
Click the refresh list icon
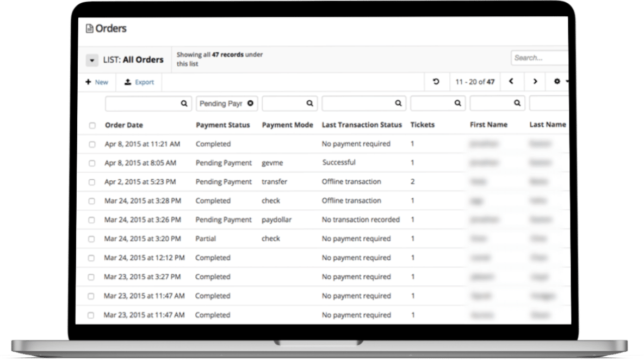point(436,82)
